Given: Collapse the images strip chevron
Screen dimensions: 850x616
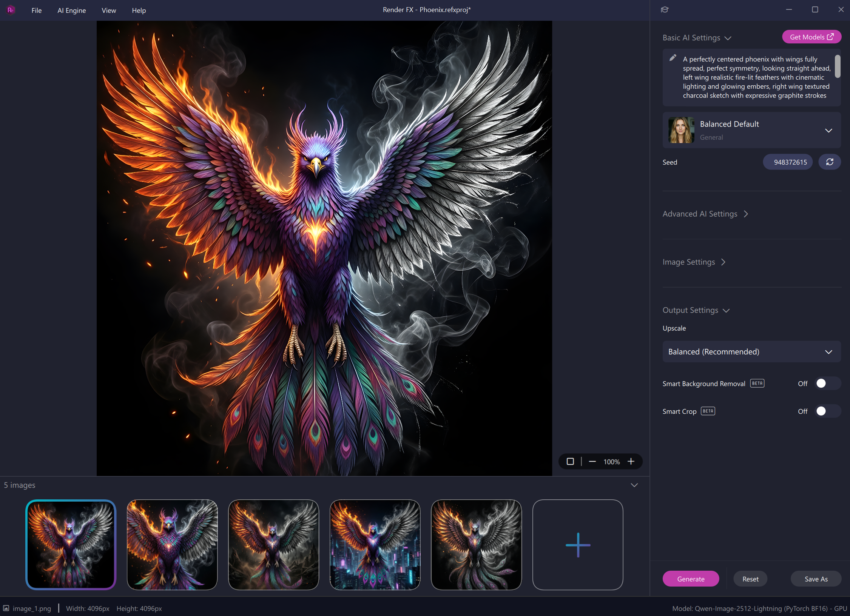Looking at the screenshot, I should pos(634,485).
